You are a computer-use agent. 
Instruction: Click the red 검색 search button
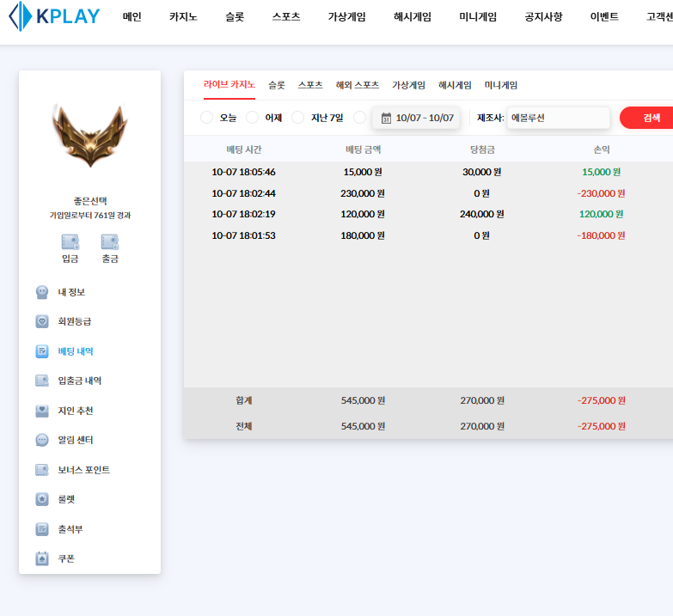[x=648, y=118]
